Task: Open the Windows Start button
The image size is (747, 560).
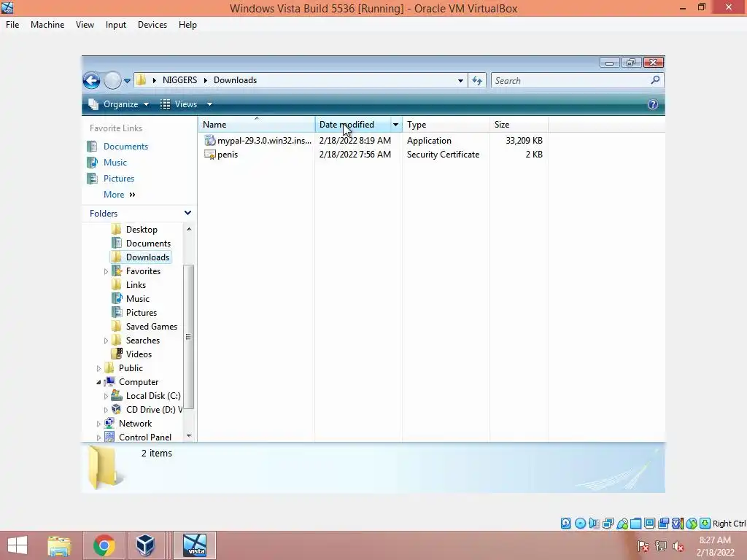Action: click(18, 545)
